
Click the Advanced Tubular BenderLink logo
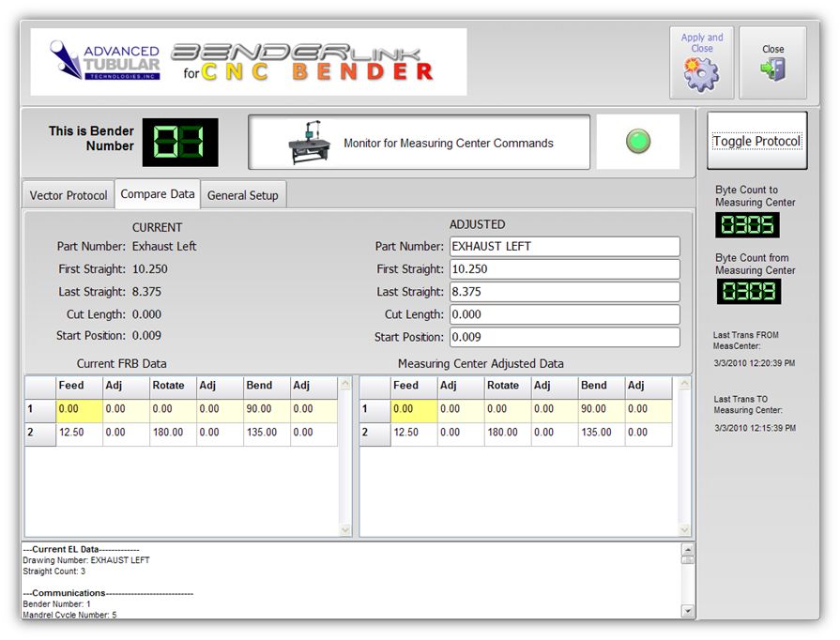[x=249, y=62]
